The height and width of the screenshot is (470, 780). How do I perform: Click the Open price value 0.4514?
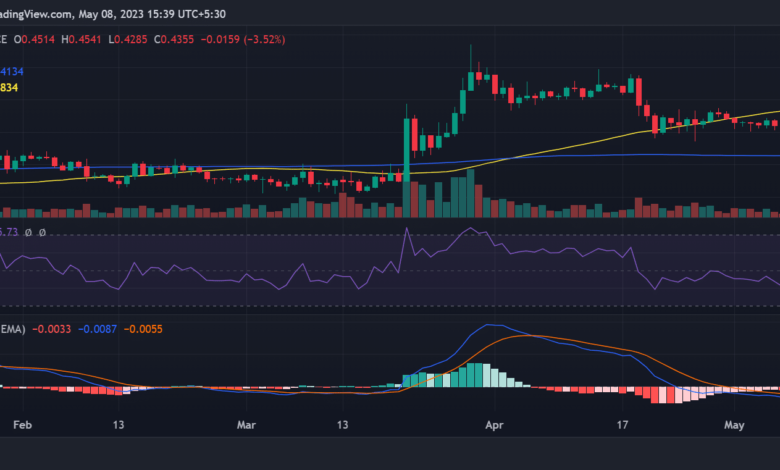36,38
